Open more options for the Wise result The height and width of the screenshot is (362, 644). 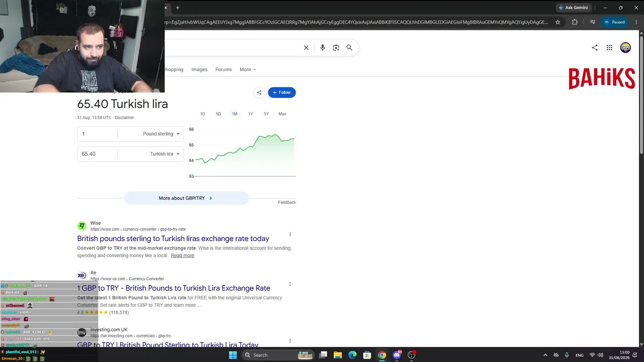(x=290, y=234)
